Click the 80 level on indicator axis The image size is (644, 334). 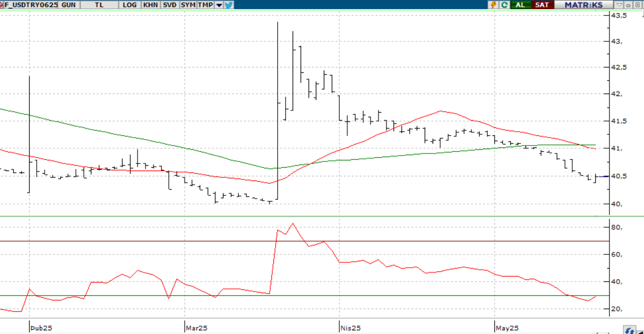click(616, 227)
